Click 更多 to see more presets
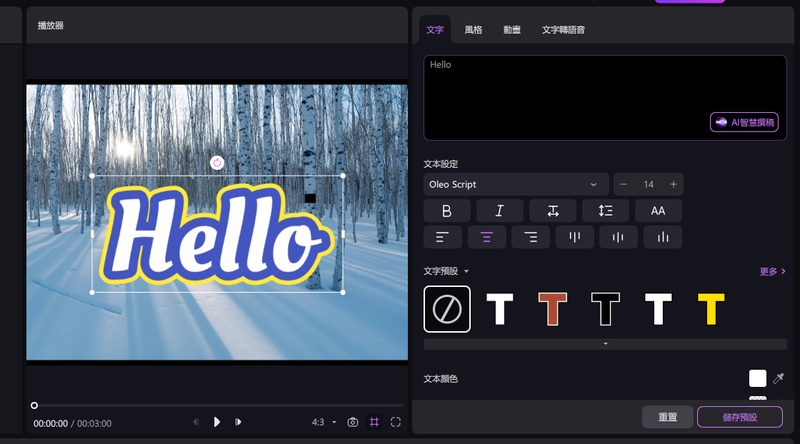The width and height of the screenshot is (800, 444). tap(772, 272)
